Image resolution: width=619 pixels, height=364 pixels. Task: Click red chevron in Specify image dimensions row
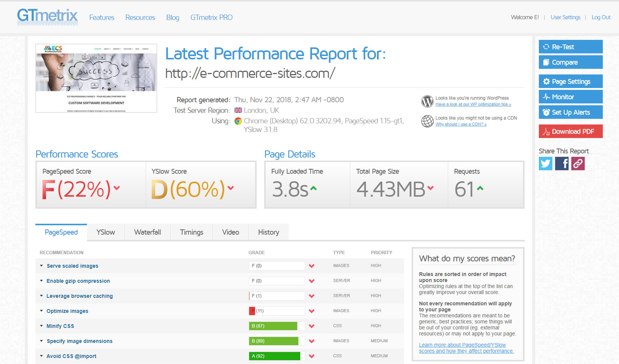[x=312, y=341]
